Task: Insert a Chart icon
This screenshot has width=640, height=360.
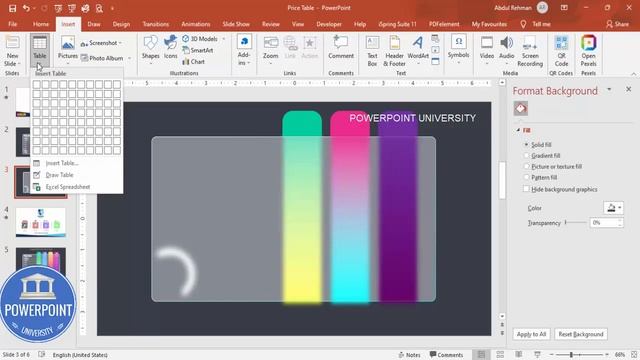Action: (186, 62)
